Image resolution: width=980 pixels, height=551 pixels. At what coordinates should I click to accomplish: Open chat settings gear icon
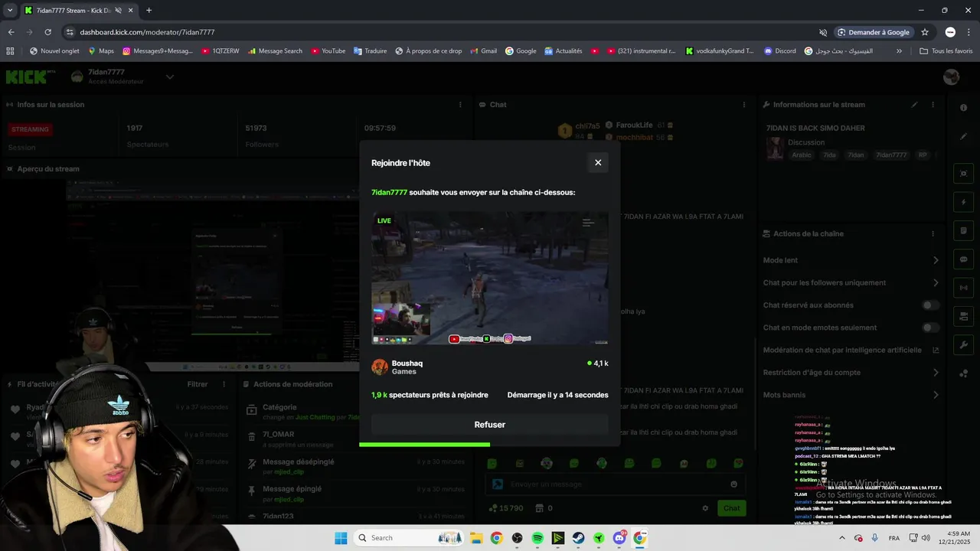tap(705, 508)
